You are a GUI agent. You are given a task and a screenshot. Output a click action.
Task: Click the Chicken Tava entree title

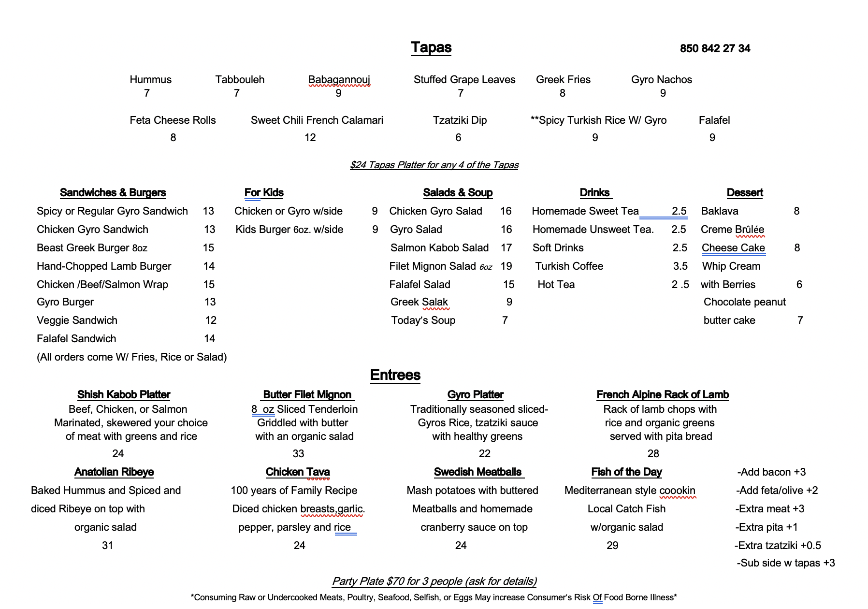click(298, 472)
